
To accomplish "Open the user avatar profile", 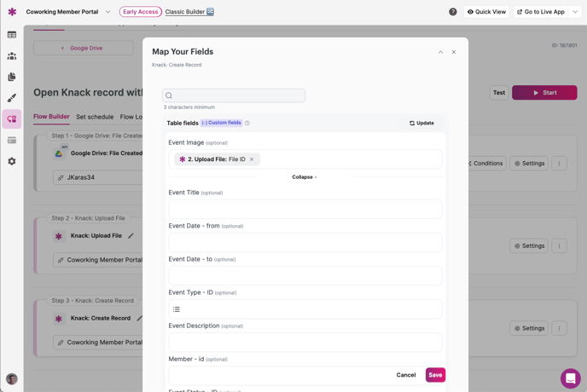I will 12,379.
